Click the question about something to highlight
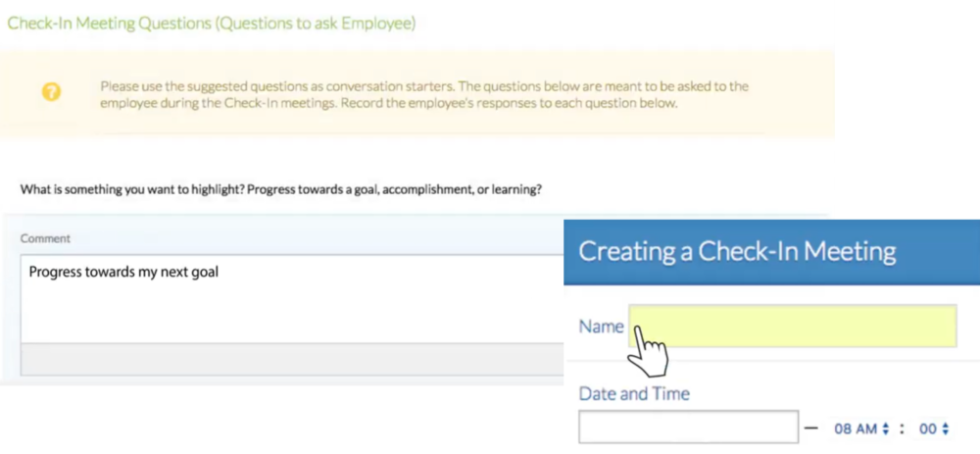 click(280, 189)
